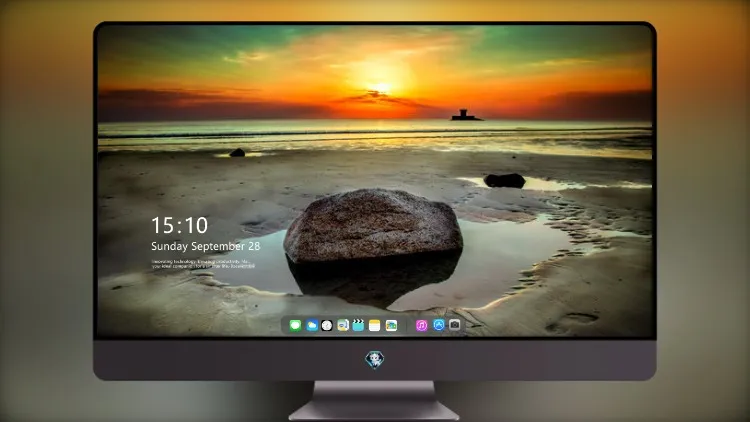Open the Camera app in dock
Screen dimensions: 750x422
point(455,325)
